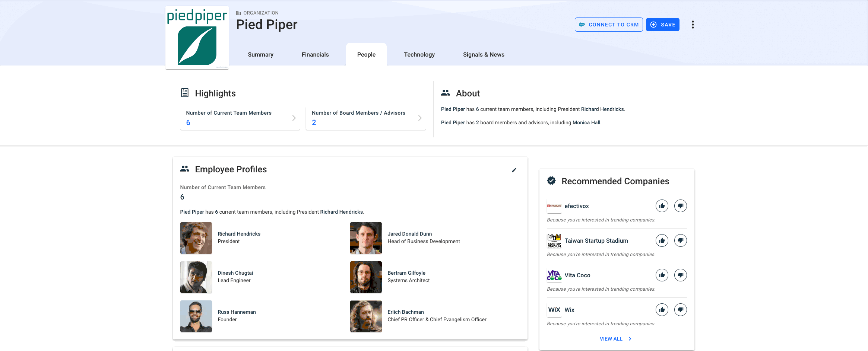Click the Pied Piper logo image
Viewport: 868px width, 351px height.
197,38
